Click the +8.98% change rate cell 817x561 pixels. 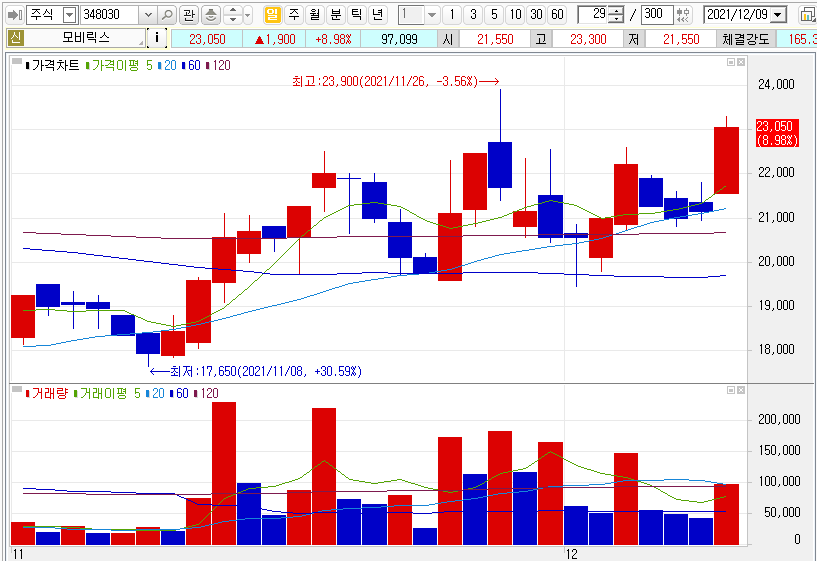tap(333, 39)
